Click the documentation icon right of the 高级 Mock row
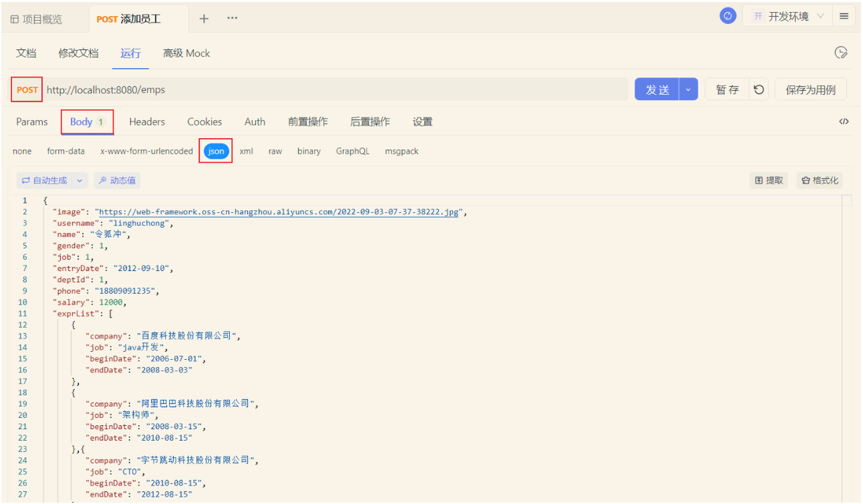 click(x=841, y=53)
